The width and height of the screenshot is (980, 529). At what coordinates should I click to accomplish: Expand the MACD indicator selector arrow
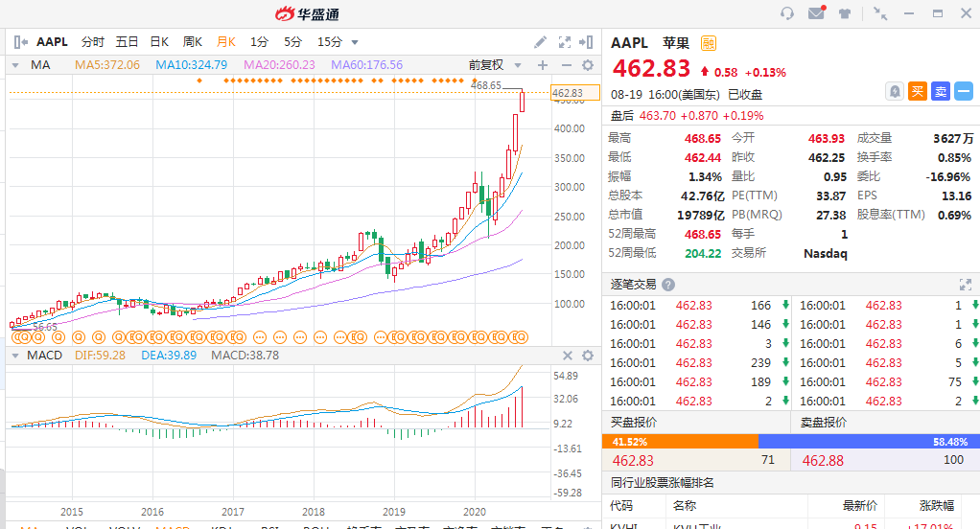(15, 356)
